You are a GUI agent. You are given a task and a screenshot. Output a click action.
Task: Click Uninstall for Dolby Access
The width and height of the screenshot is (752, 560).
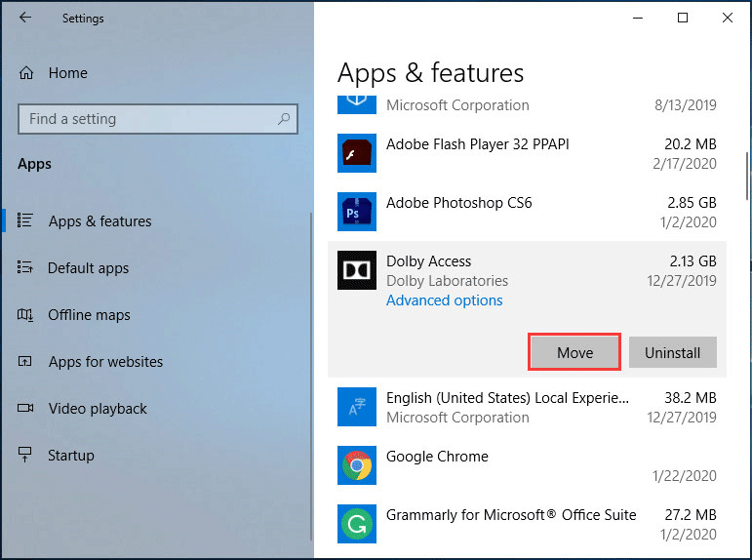click(x=672, y=352)
